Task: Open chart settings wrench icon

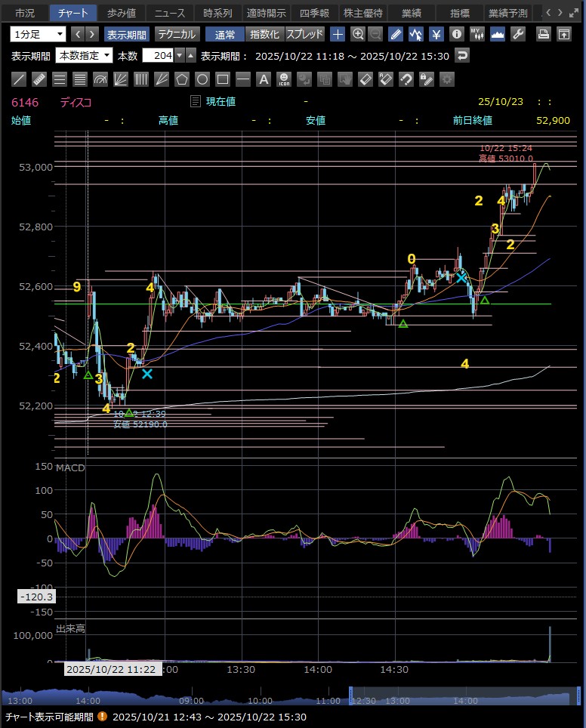Action: coord(518,34)
